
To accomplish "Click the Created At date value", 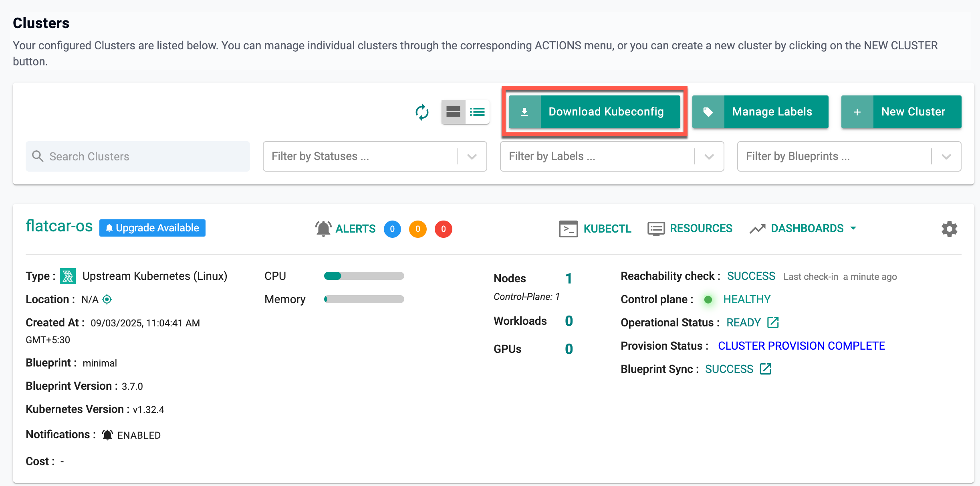I will [x=145, y=323].
